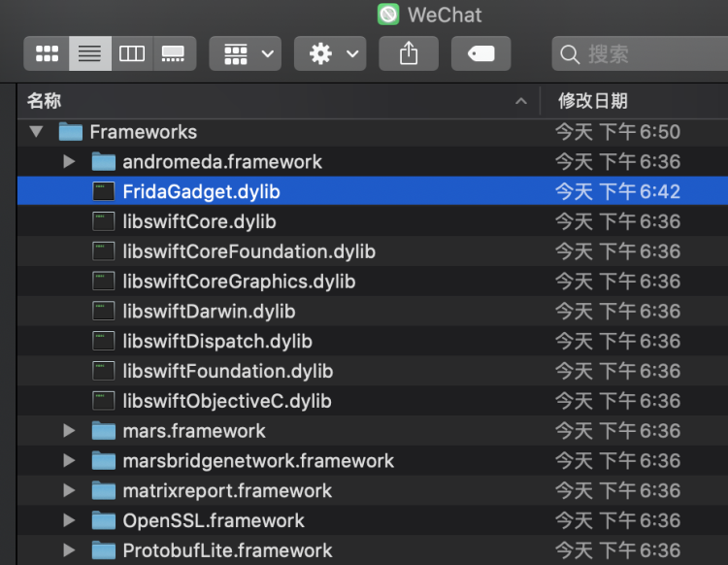Click the search field
This screenshot has width=728, height=565.
coord(641,53)
